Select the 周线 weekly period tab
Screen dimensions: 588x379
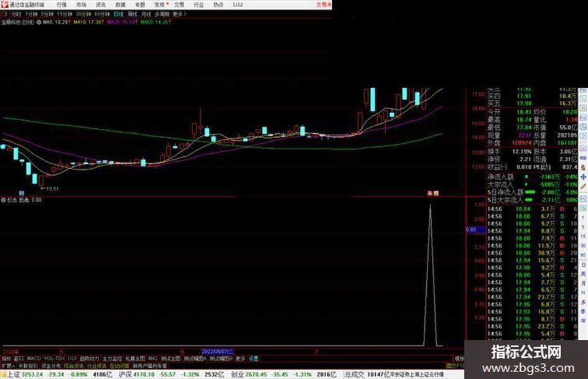(x=133, y=14)
